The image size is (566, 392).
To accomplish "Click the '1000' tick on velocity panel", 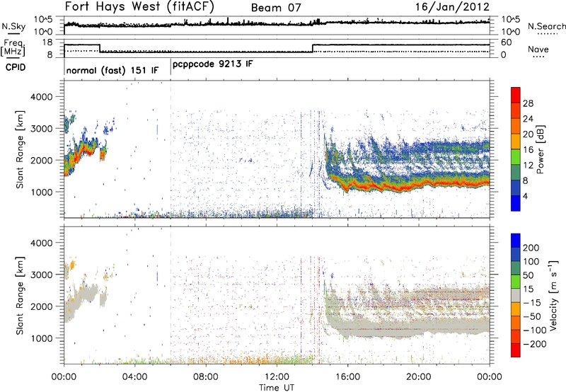I will pyautogui.click(x=41, y=338).
